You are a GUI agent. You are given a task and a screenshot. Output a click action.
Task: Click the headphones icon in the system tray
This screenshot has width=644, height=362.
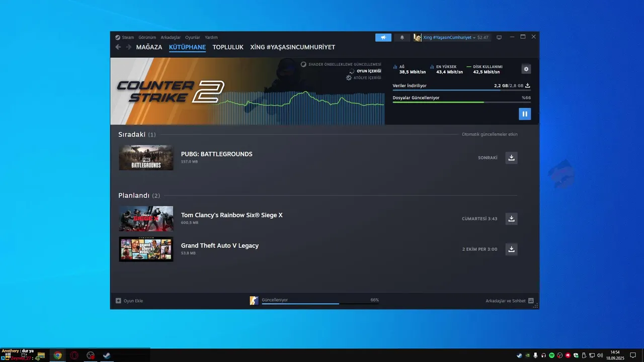[543, 355]
